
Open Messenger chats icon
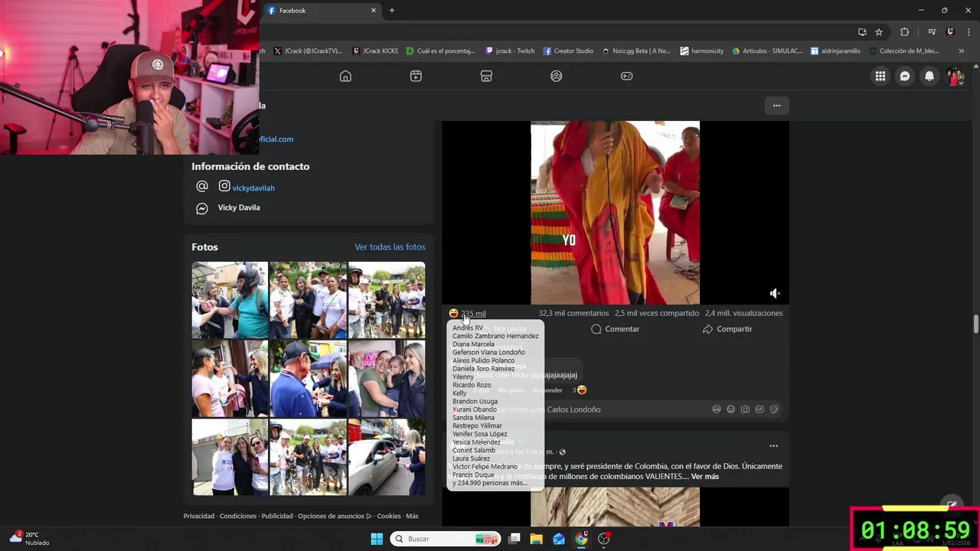(905, 76)
